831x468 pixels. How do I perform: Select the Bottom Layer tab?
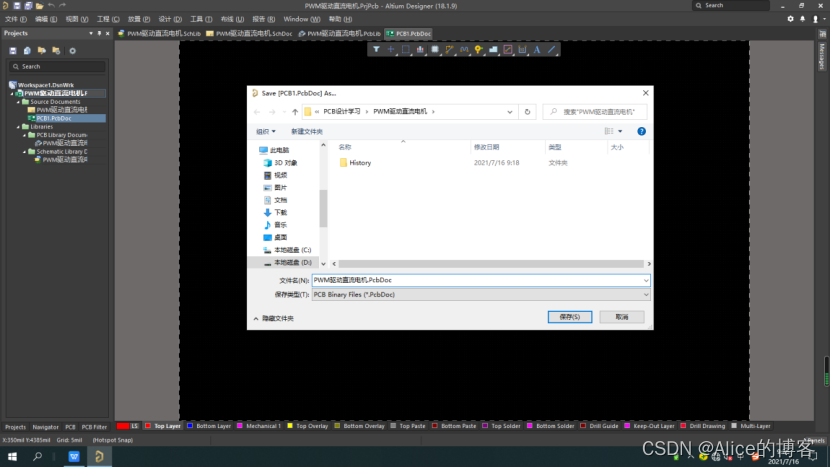tap(209, 426)
